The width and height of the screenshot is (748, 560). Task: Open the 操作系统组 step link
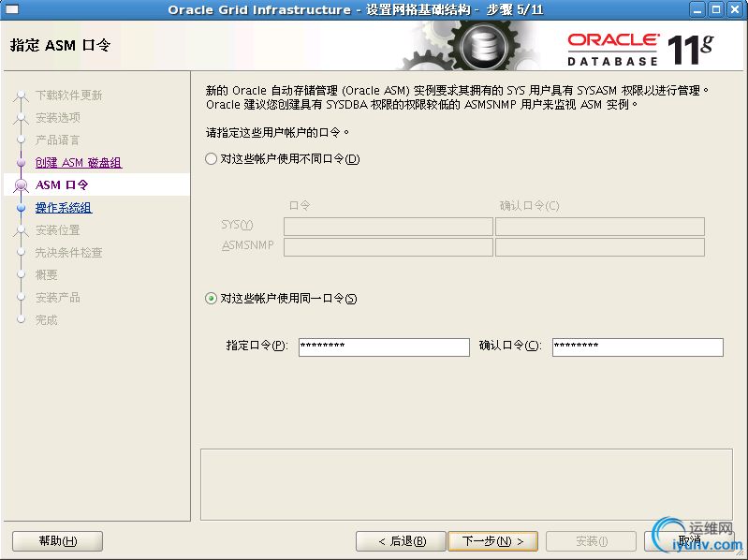pyautogui.click(x=64, y=208)
